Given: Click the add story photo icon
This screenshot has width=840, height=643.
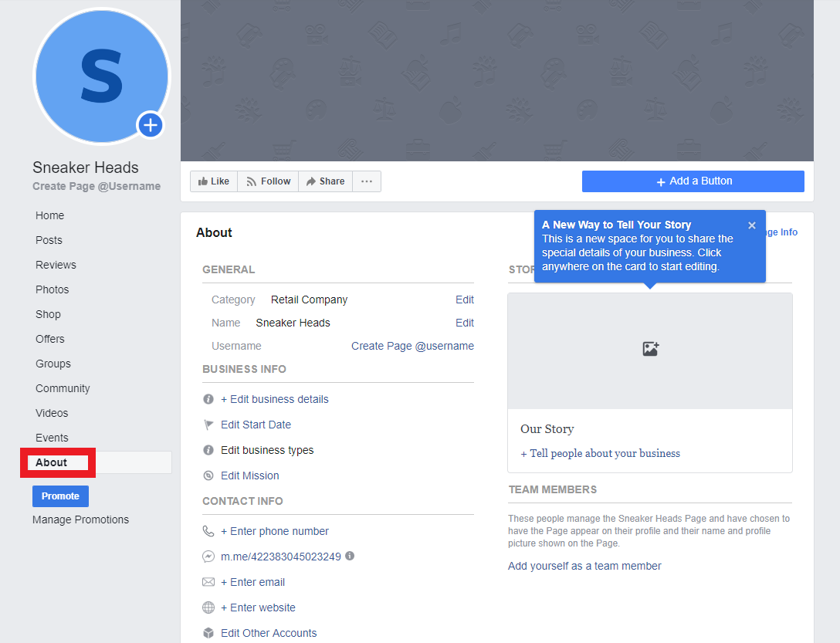Looking at the screenshot, I should [650, 349].
